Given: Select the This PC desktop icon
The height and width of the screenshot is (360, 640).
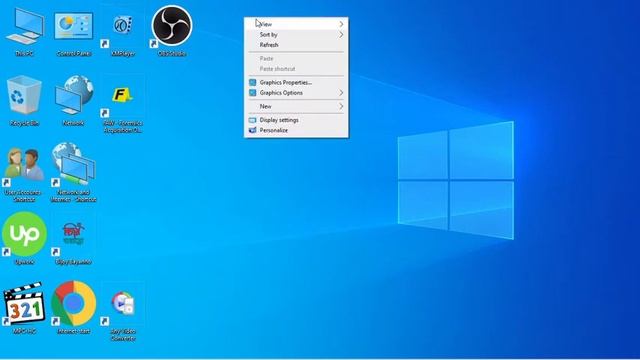Looking at the screenshot, I should pos(24,27).
